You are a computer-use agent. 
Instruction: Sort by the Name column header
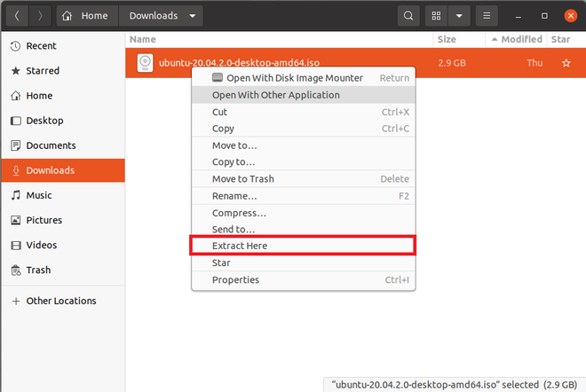click(x=279, y=39)
